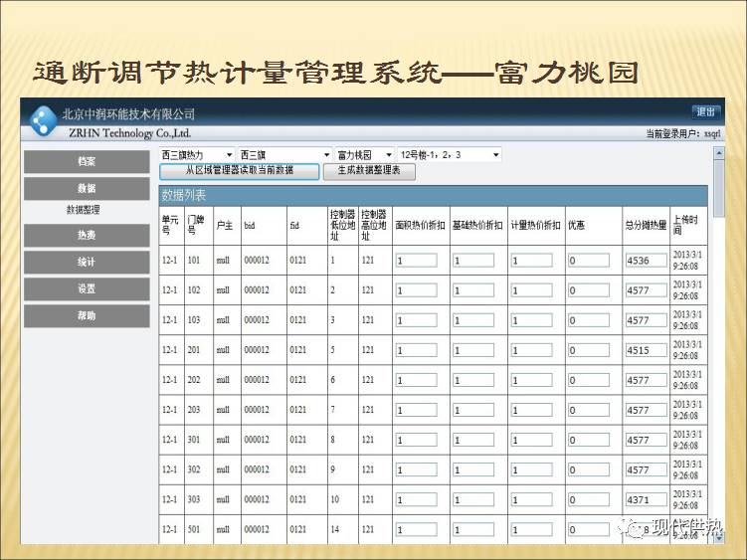The image size is (747, 560).
Task: Click 从区域管理器读取当前数据 button
Action: (239, 171)
